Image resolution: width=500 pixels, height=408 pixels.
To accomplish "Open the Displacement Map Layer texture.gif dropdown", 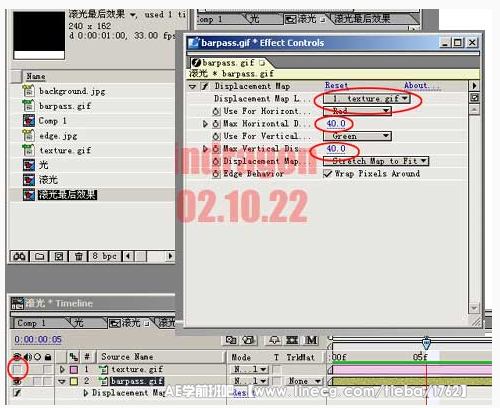I will point(367,99).
